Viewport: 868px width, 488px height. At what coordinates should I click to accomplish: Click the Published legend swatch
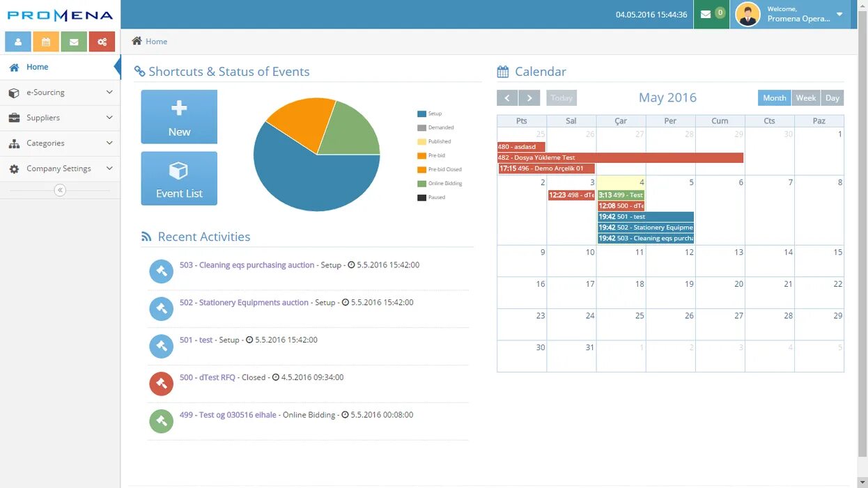[x=421, y=141]
